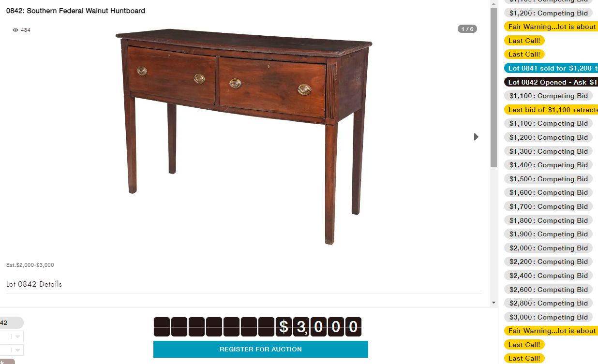Click the Fair Warning notice below $3,000 bid
This screenshot has height=364, width=598.
pos(551,331)
